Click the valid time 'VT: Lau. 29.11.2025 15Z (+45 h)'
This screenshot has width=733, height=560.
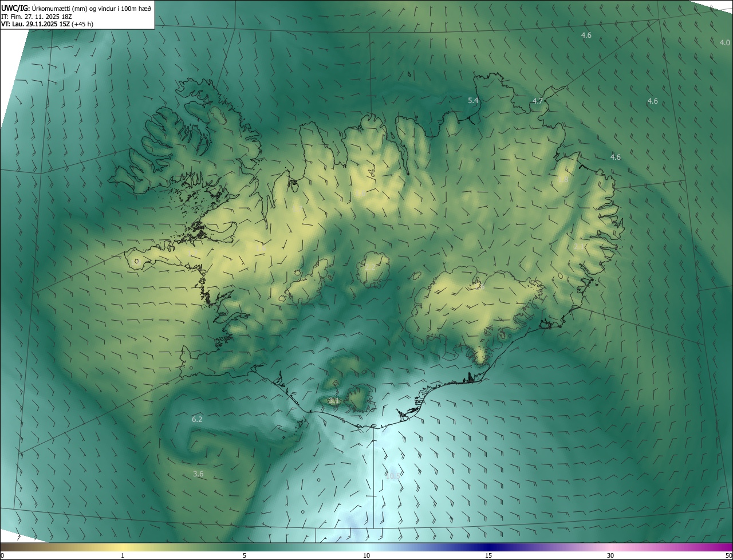(48, 24)
